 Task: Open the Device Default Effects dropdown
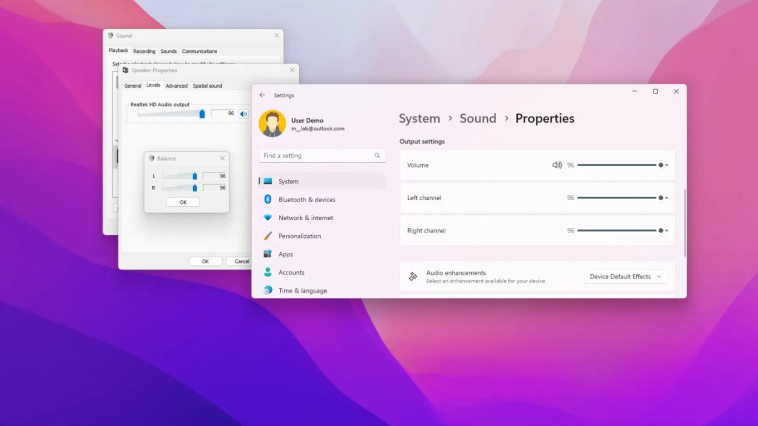[626, 277]
